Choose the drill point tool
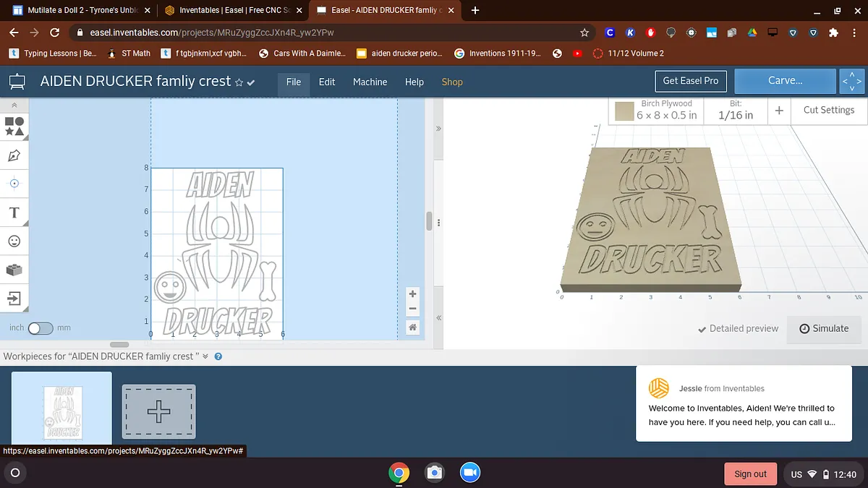868x488 pixels. pos(14,184)
